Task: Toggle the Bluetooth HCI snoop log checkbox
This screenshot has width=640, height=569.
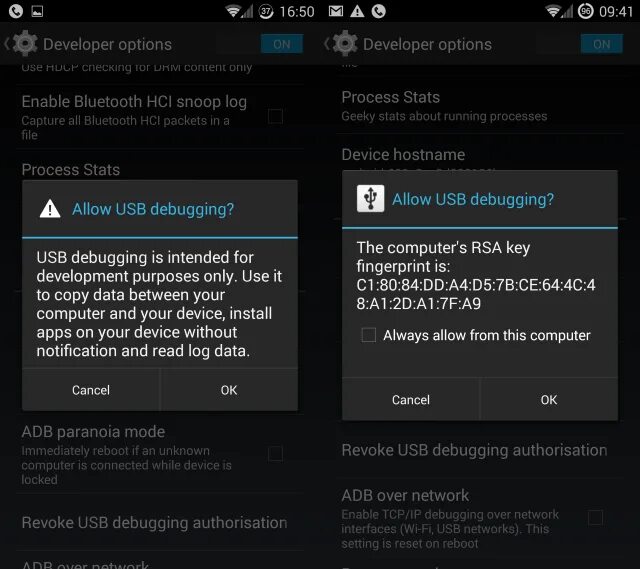Action: pos(276,117)
